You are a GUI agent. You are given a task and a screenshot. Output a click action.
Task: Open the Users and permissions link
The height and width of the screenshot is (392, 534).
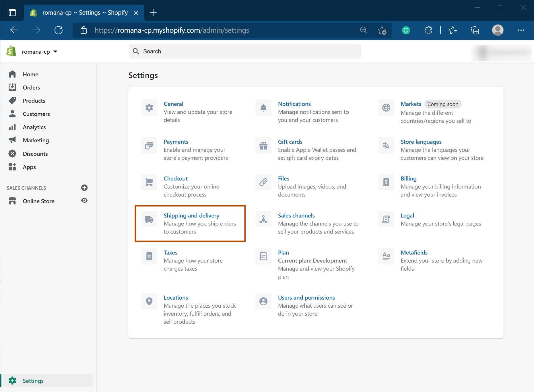click(306, 298)
